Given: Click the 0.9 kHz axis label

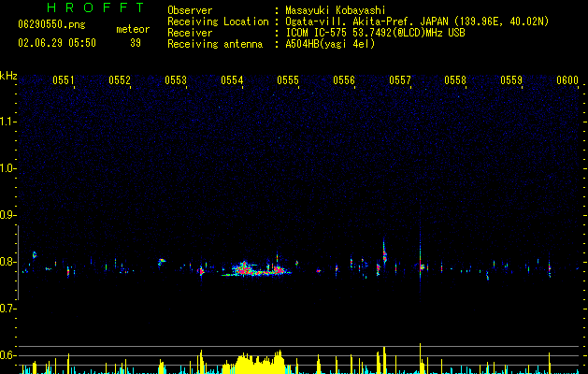Looking at the screenshot, I should pyautogui.click(x=7, y=215).
